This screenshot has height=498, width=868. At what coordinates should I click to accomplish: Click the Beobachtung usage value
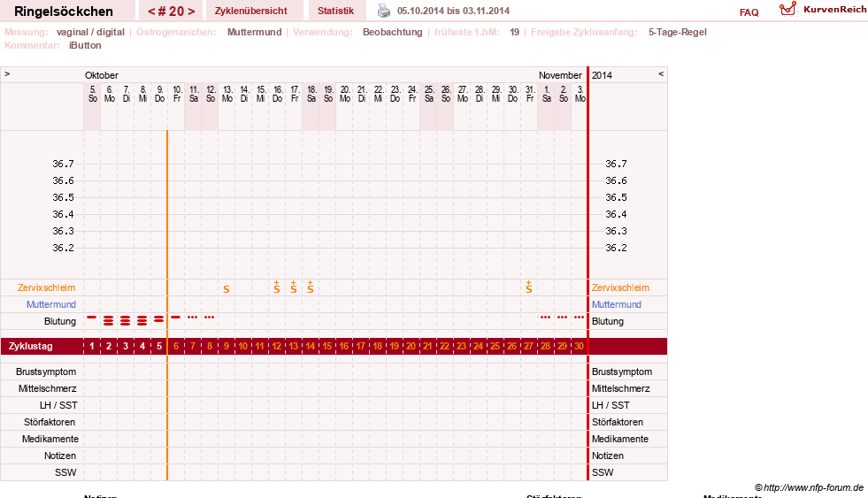click(x=393, y=32)
